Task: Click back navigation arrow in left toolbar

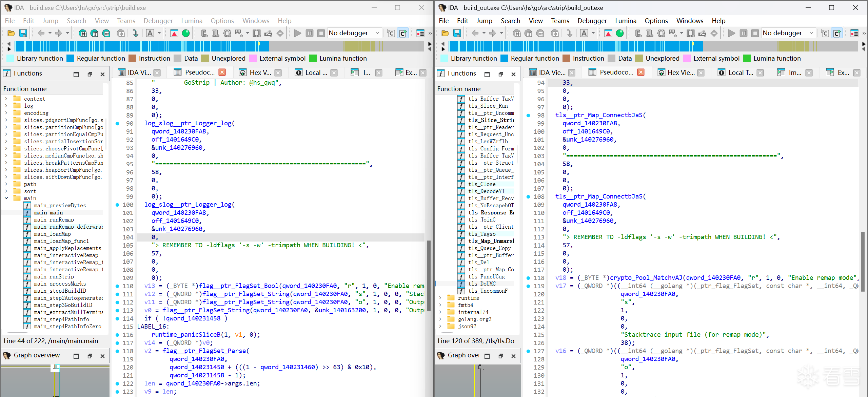Action: tap(41, 33)
